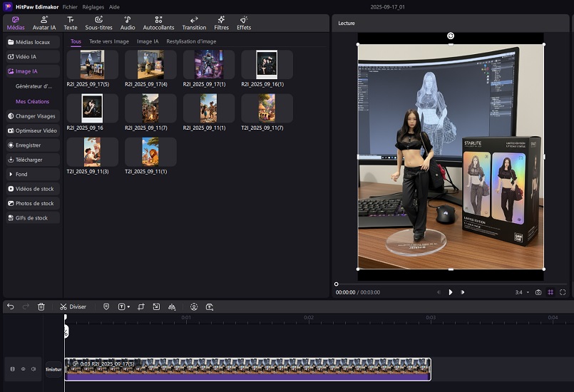Open the Sous-titres panel
Viewport: 574px width, 392px height.
point(98,23)
